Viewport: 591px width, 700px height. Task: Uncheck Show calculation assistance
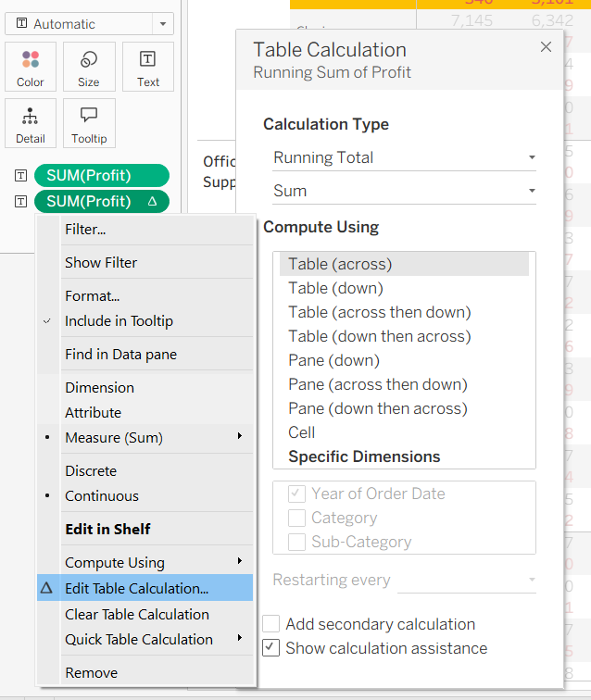coord(271,648)
